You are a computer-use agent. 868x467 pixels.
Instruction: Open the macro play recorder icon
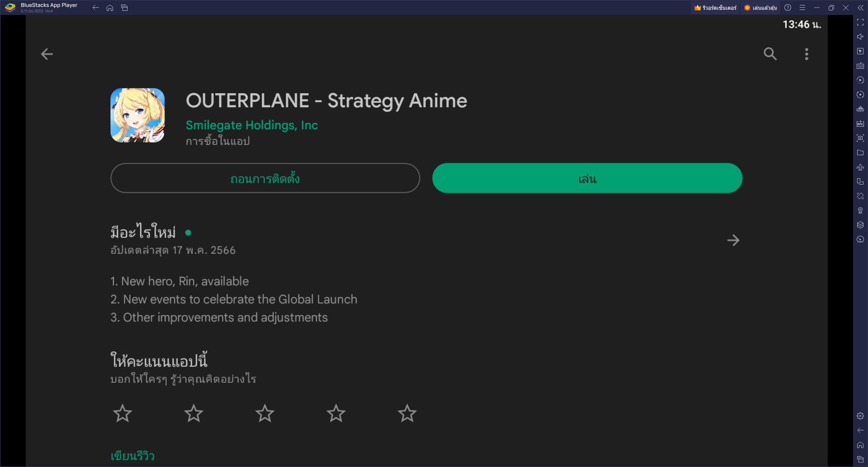click(860, 80)
